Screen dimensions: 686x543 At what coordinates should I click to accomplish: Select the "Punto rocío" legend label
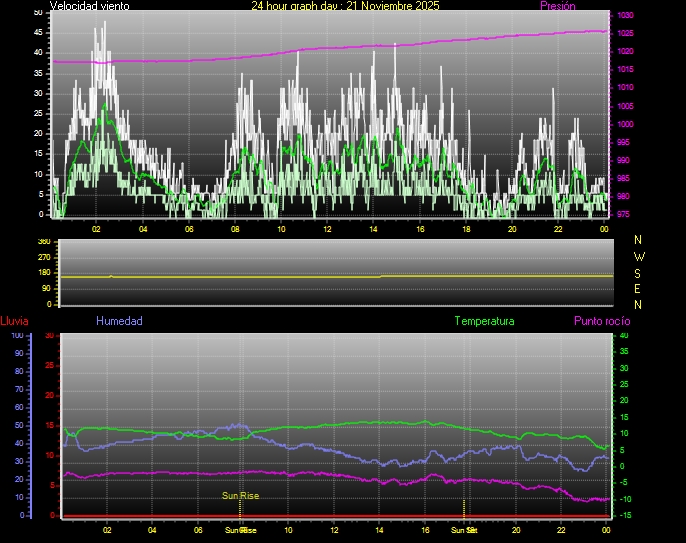(x=601, y=321)
